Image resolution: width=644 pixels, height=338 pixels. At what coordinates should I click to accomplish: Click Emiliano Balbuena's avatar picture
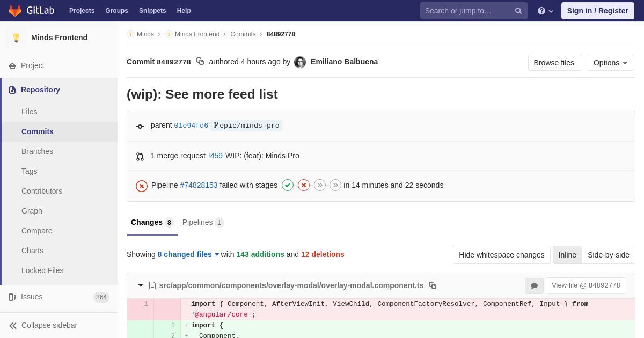[300, 62]
